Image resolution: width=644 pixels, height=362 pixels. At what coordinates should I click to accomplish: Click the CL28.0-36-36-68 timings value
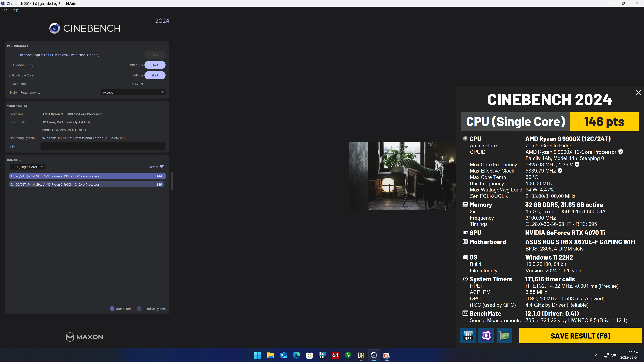[x=561, y=224]
